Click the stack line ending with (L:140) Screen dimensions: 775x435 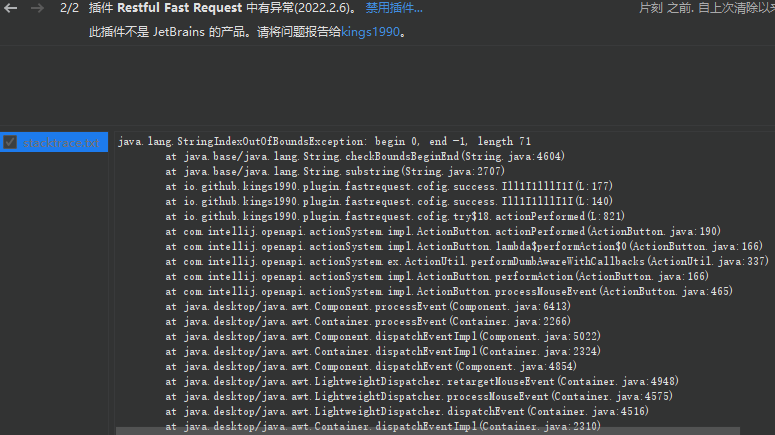click(x=389, y=201)
